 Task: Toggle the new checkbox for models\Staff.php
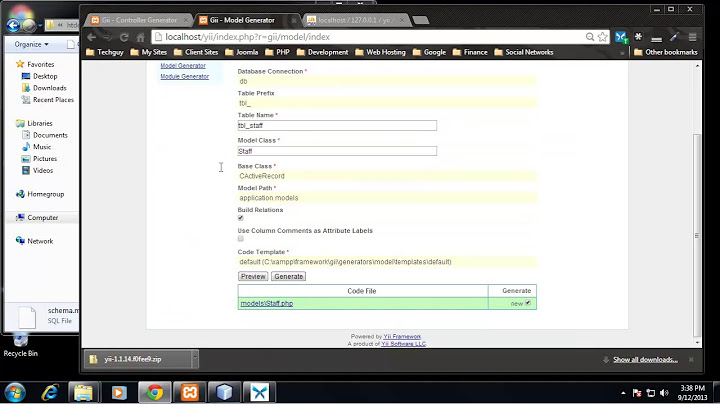[x=528, y=303]
